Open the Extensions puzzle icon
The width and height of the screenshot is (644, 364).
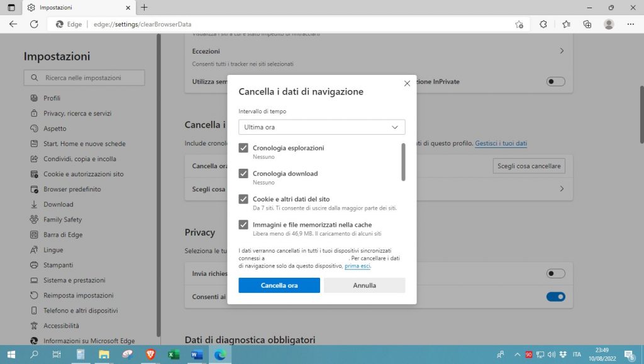(x=543, y=24)
